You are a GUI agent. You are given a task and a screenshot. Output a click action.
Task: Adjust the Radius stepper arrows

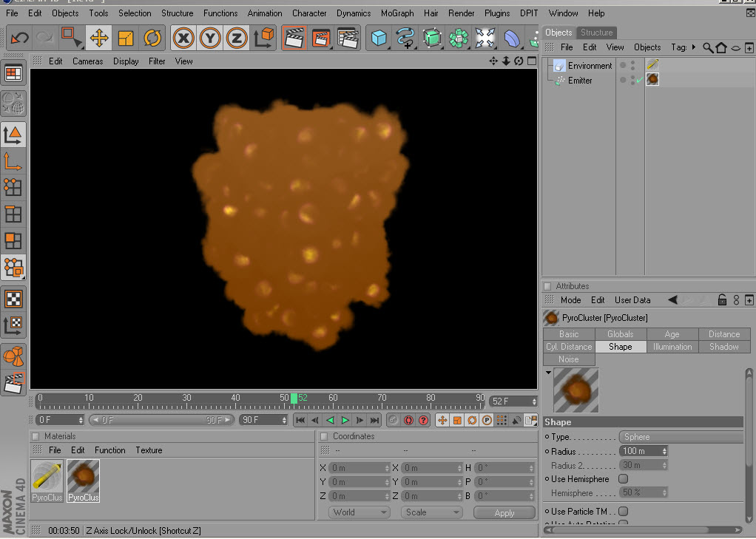664,451
